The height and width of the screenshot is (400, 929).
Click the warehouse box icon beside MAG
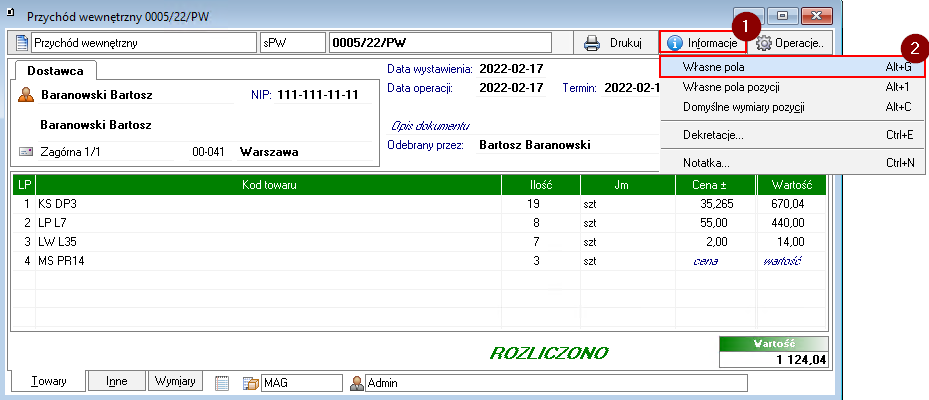click(x=249, y=382)
